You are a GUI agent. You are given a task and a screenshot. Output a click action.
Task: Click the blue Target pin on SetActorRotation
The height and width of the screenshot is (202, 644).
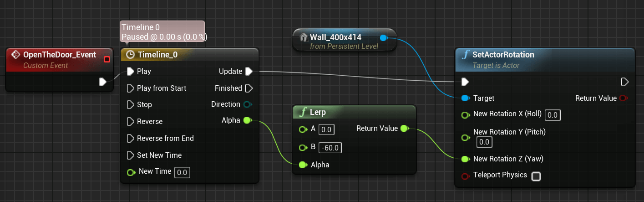tap(465, 98)
